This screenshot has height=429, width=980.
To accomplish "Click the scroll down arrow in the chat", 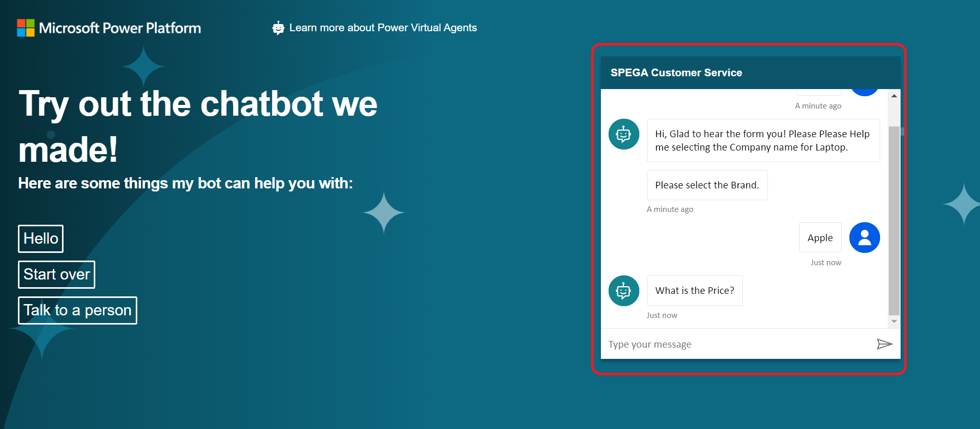I will point(894,321).
